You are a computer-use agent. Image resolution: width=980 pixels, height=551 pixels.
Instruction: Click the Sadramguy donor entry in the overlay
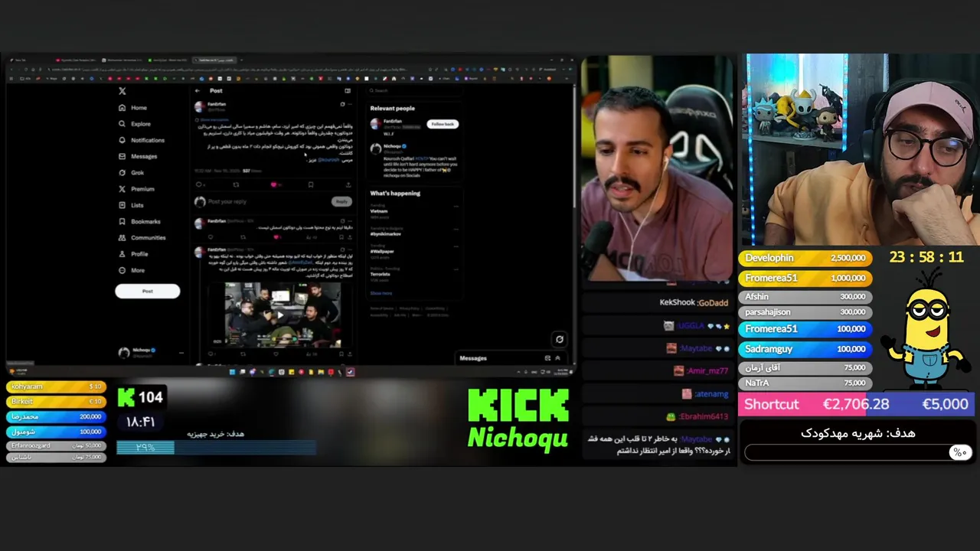point(805,349)
